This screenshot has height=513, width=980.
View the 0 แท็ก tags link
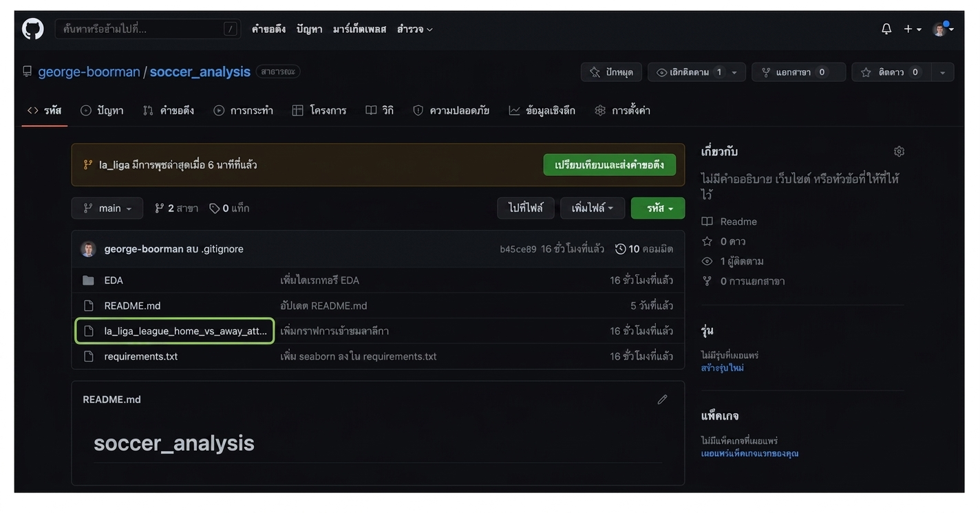pyautogui.click(x=229, y=208)
